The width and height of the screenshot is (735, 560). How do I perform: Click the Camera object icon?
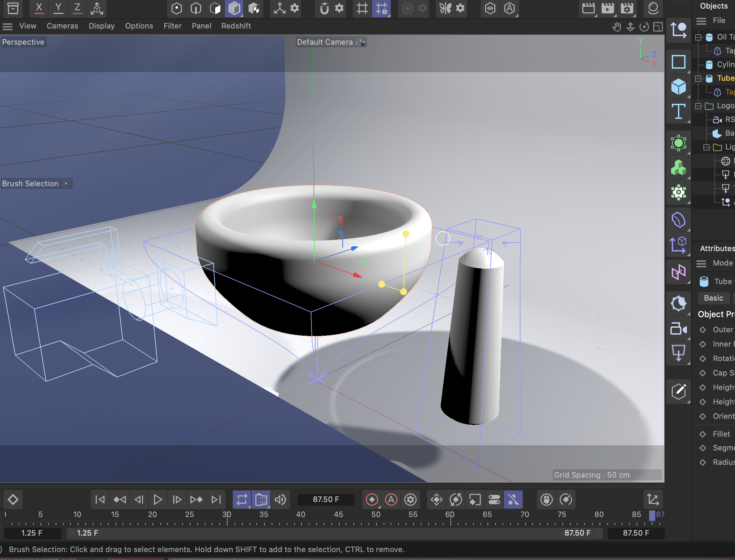[678, 329]
